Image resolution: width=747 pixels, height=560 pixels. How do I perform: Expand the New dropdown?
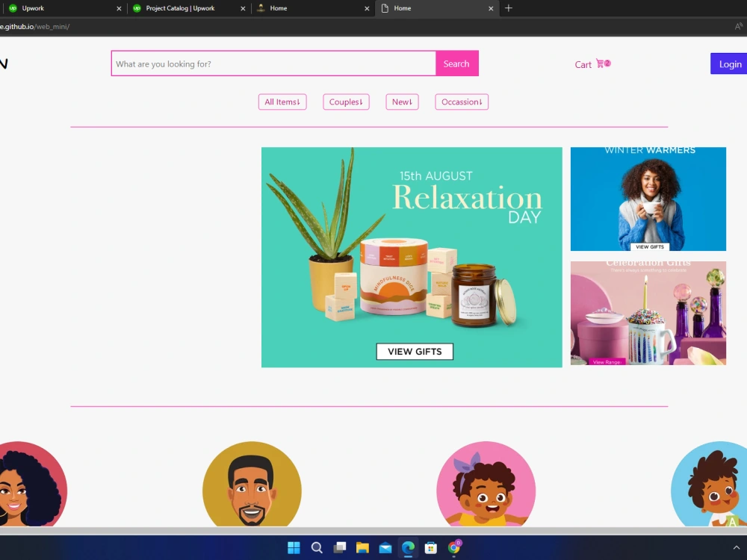pyautogui.click(x=402, y=102)
